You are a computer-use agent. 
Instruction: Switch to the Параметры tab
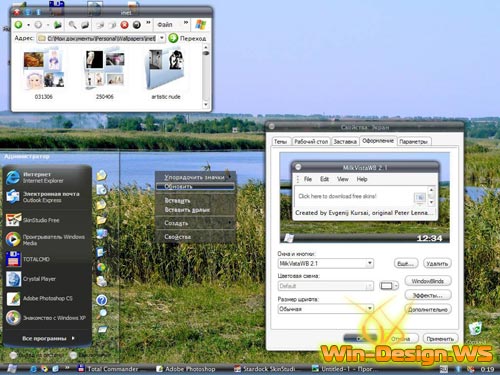click(x=414, y=142)
